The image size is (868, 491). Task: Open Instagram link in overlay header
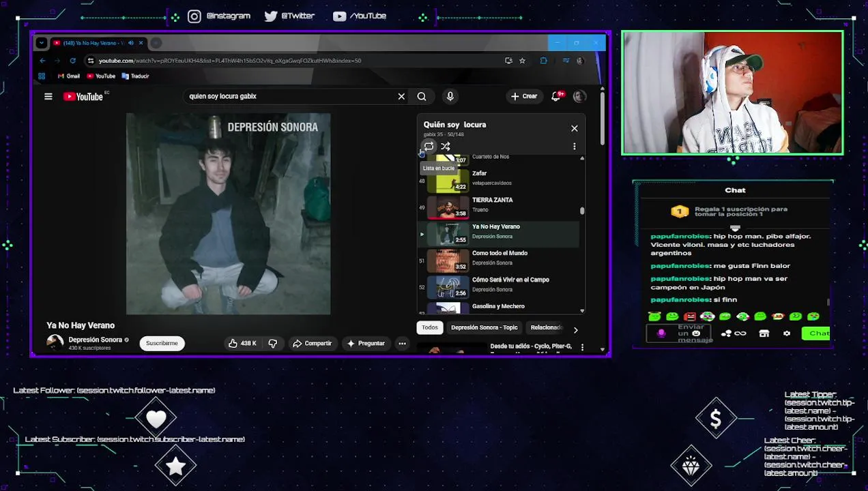[219, 16]
